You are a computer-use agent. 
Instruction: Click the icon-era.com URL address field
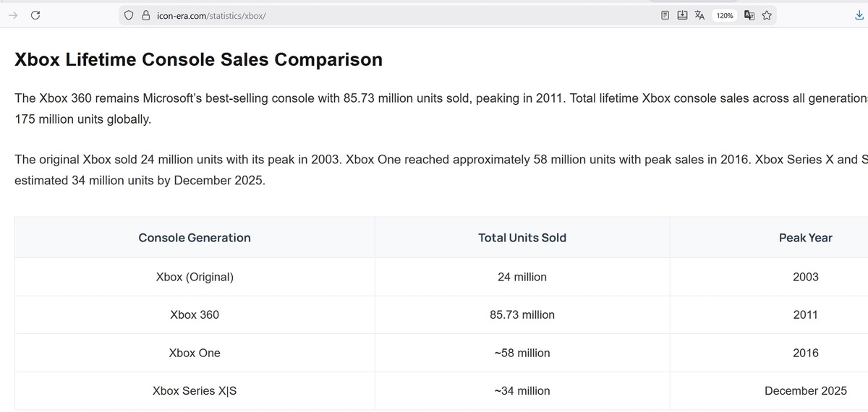point(362,15)
